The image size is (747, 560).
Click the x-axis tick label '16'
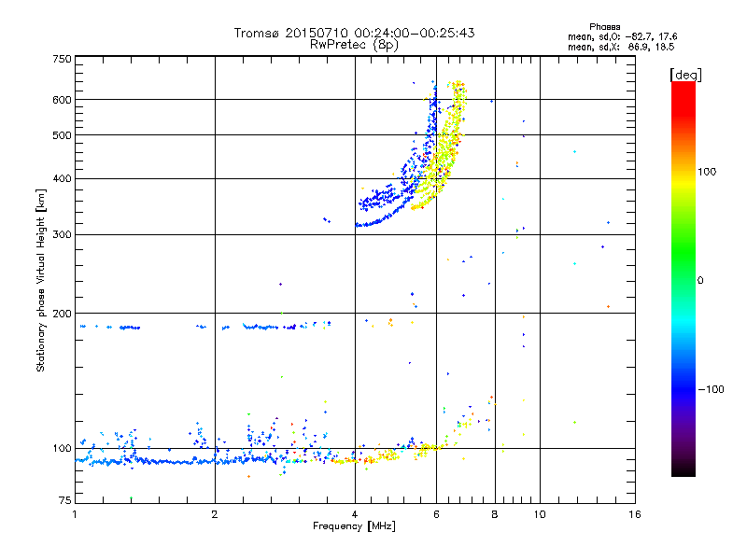point(635,514)
